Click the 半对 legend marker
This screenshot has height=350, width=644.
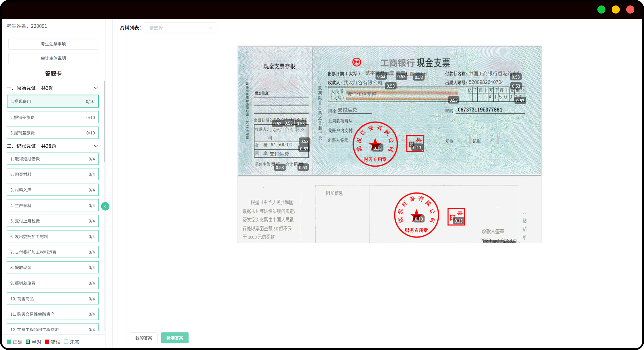click(x=28, y=342)
